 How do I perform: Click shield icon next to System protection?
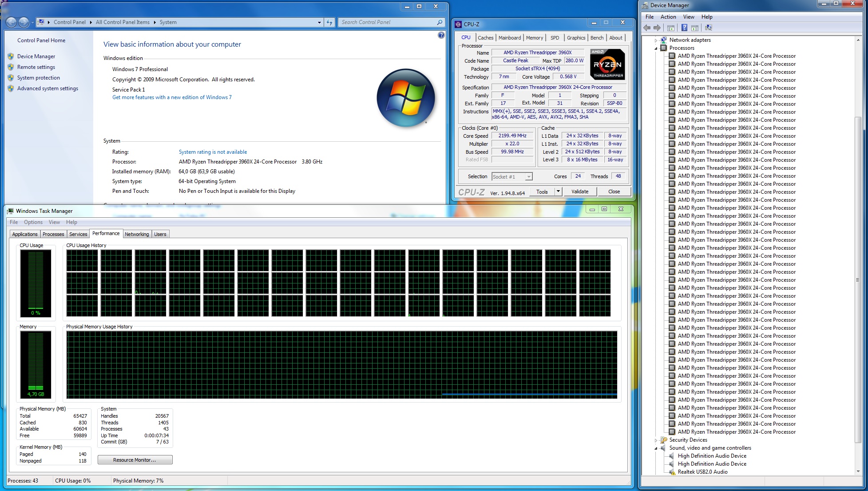[11, 78]
